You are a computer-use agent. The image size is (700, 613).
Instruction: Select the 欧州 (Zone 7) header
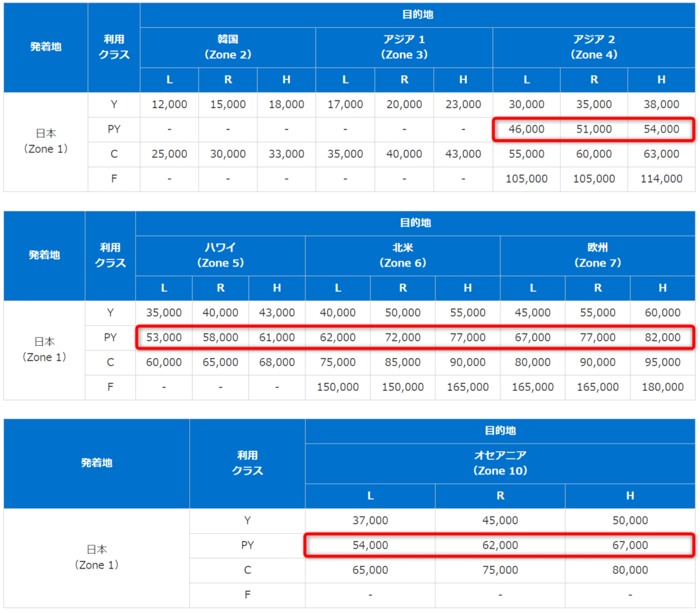[x=597, y=255]
